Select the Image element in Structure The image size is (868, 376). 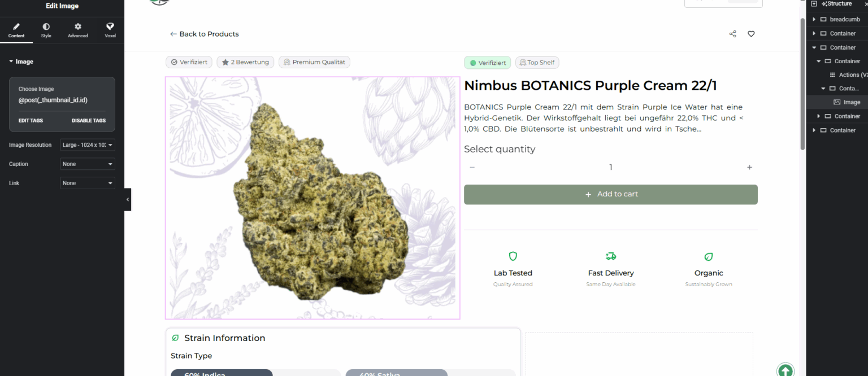852,102
